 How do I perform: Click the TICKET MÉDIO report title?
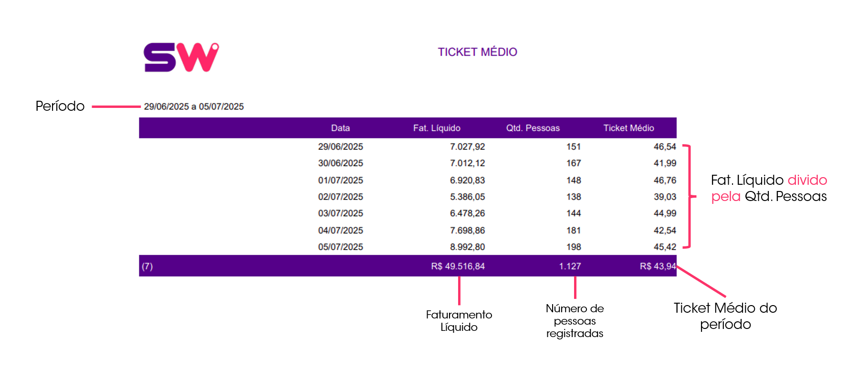(x=477, y=52)
